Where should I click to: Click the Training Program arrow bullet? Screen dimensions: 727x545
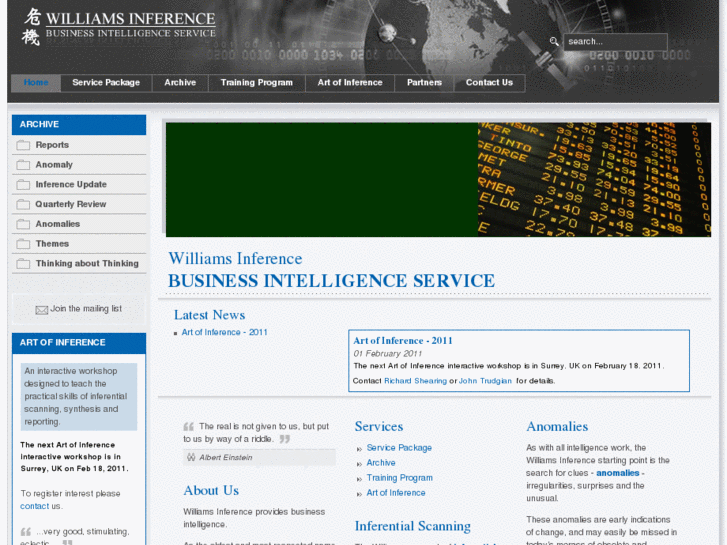[359, 479]
